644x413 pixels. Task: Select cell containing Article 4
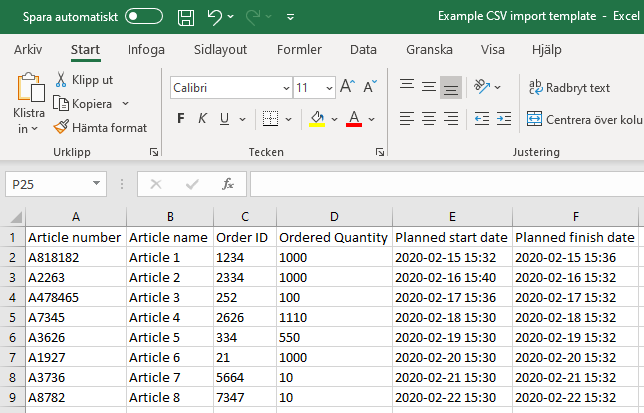tap(154, 317)
